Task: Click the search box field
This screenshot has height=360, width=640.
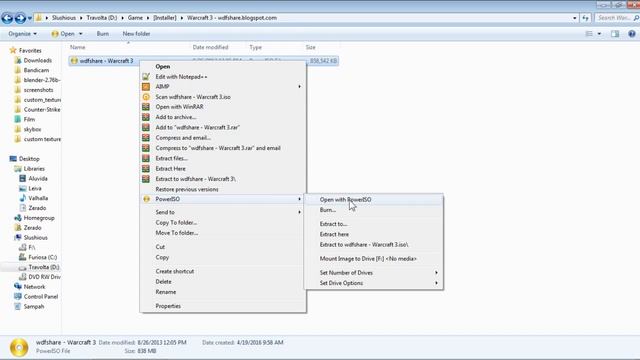Action: point(617,18)
